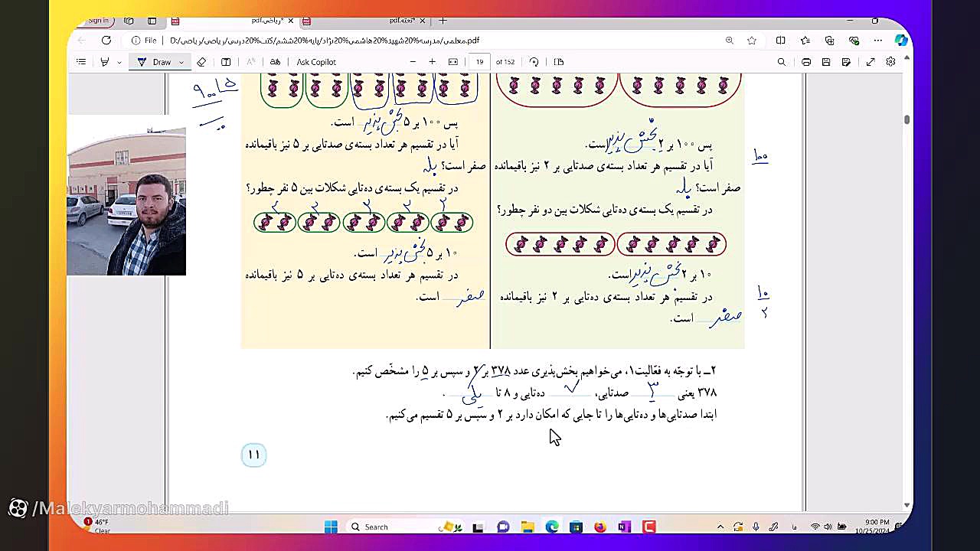The height and width of the screenshot is (551, 980).
Task: Expand the Draw tool options arrow
Action: (181, 62)
